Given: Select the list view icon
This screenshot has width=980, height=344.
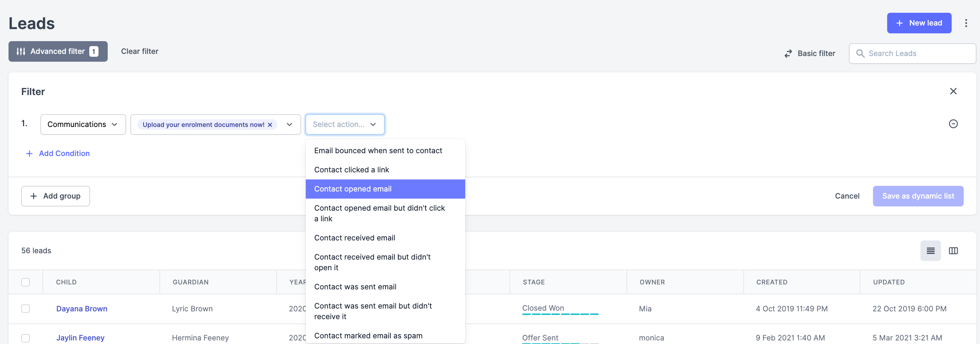Looking at the screenshot, I should point(930,251).
